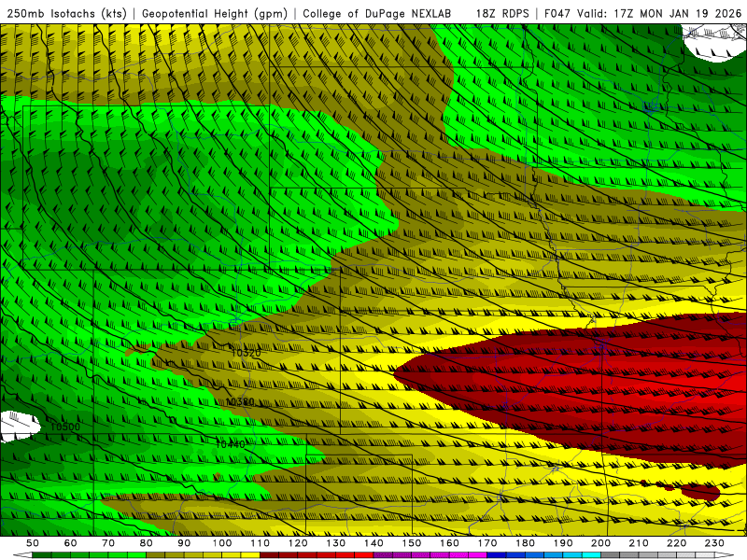Image resolution: width=747 pixels, height=560 pixels.
Task: Click the 160 value on the color scale
Action: (450, 543)
